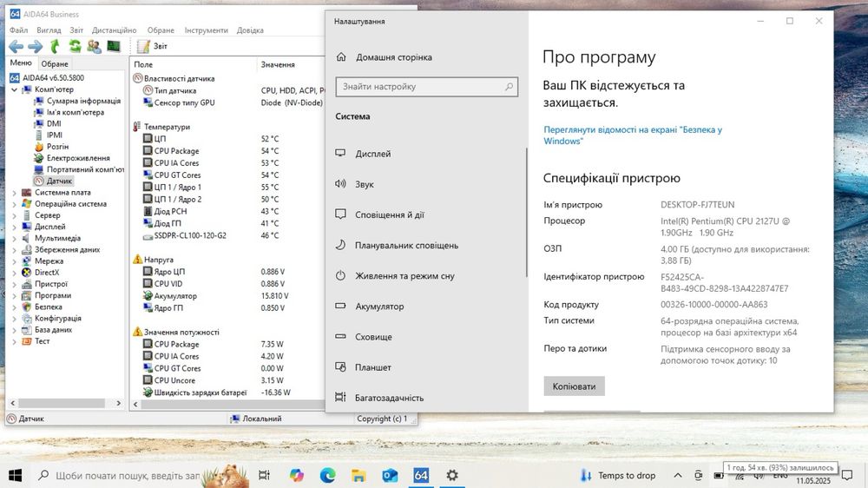
Task: Open Дисплей settings page
Action: coord(426,154)
